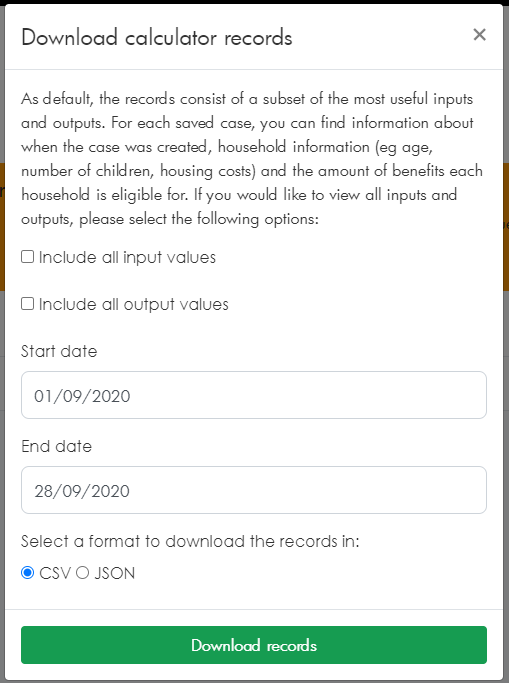The width and height of the screenshot is (509, 683).
Task: Click the 'Download calculator records' dialog title
Action: click(157, 37)
